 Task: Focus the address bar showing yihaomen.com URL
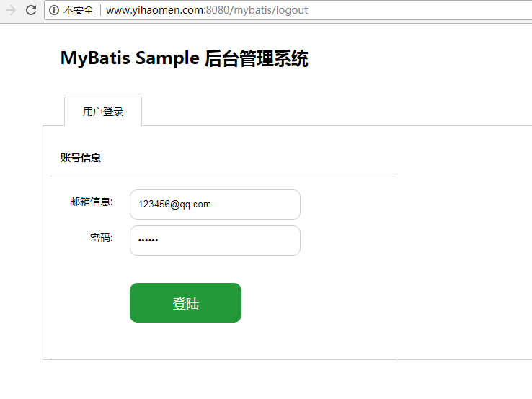[288, 10]
